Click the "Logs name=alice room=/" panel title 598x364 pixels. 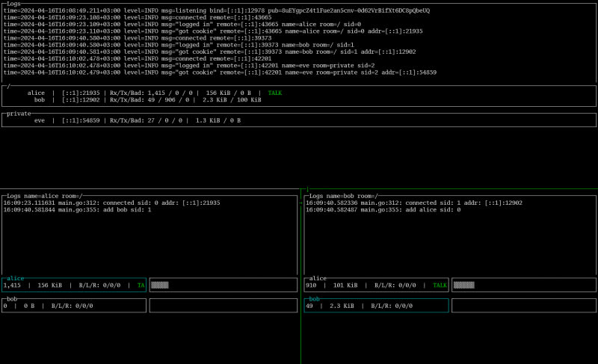tap(45, 195)
